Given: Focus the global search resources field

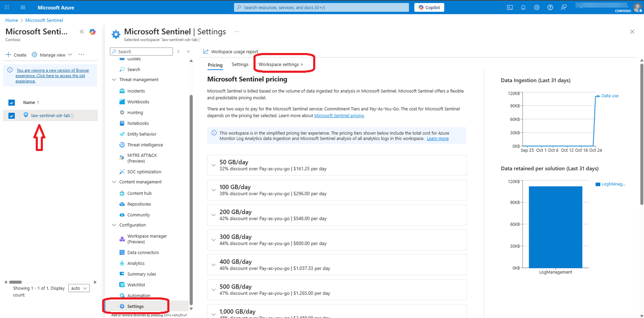Looking at the screenshot, I should (x=321, y=8).
